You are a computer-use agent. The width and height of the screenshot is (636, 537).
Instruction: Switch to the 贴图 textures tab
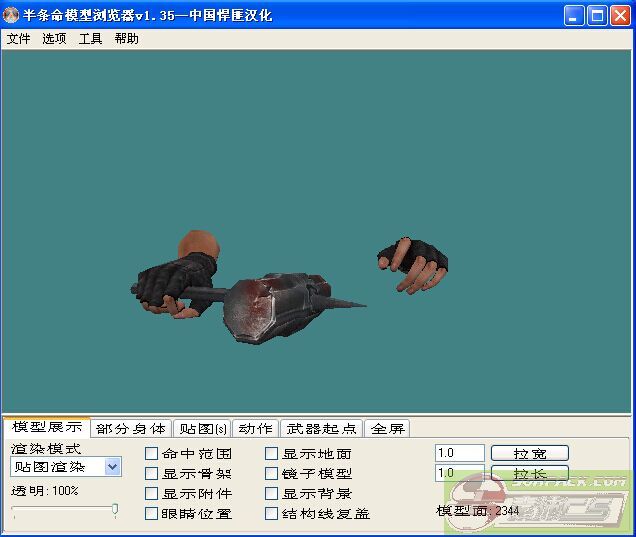(x=201, y=428)
